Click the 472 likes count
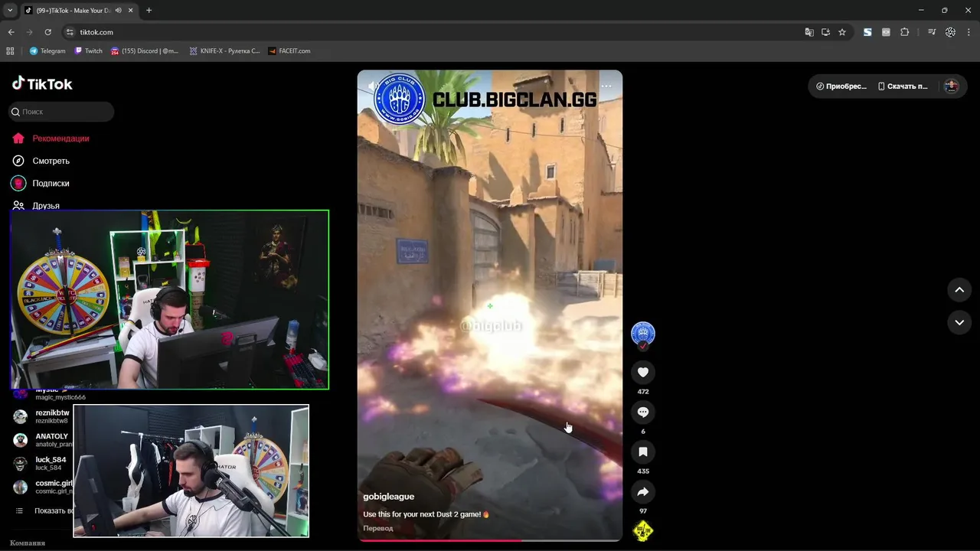 coord(643,392)
